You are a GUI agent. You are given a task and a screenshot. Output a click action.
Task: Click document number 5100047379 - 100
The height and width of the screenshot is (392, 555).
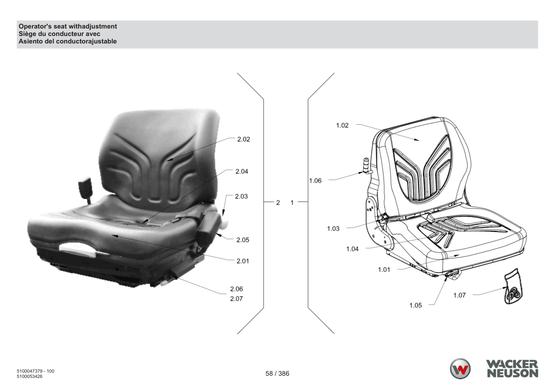(36, 371)
